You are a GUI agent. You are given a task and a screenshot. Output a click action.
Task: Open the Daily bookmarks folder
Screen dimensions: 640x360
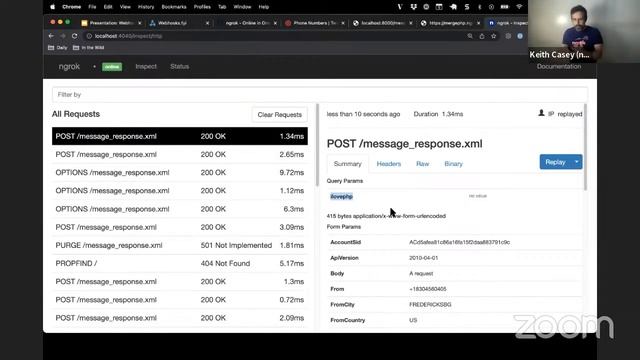tap(58, 48)
